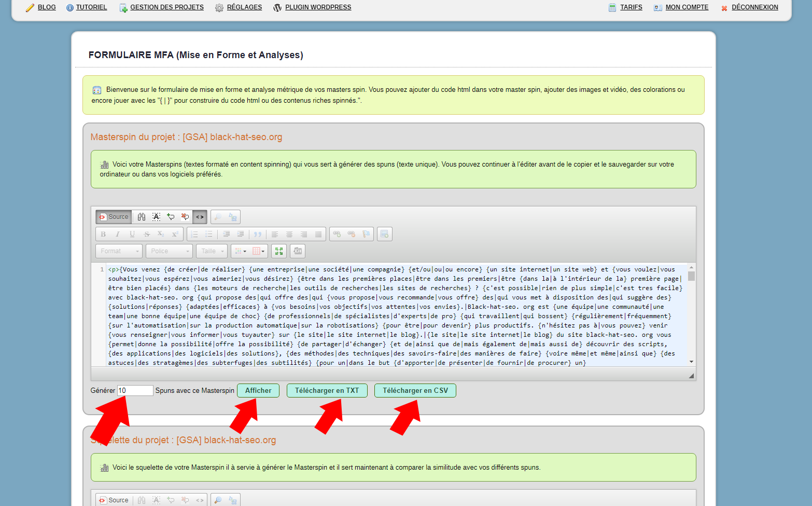The image size is (812, 506).
Task: Apply block quote formatting
Action: [258, 234]
